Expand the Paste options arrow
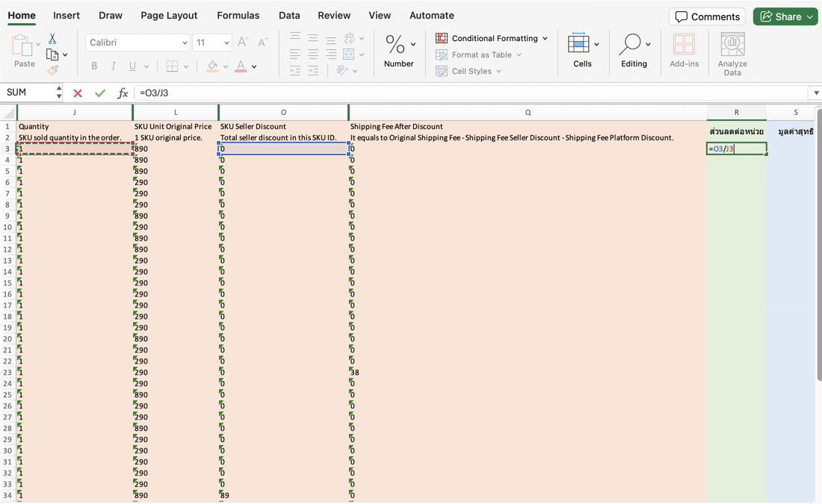The image size is (822, 504). [x=38, y=45]
